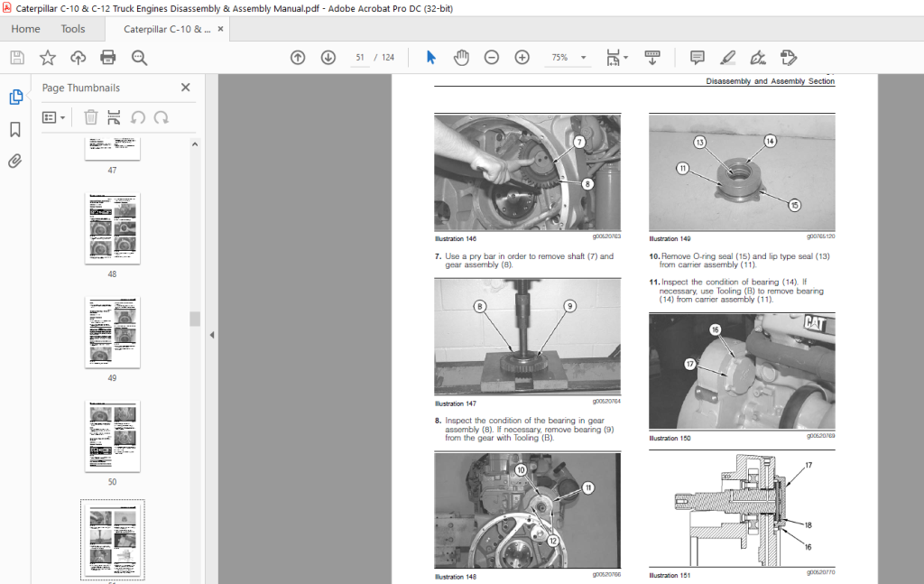Click the stamp tool icon
Viewport: 924px width, 584px height.
pos(789,57)
